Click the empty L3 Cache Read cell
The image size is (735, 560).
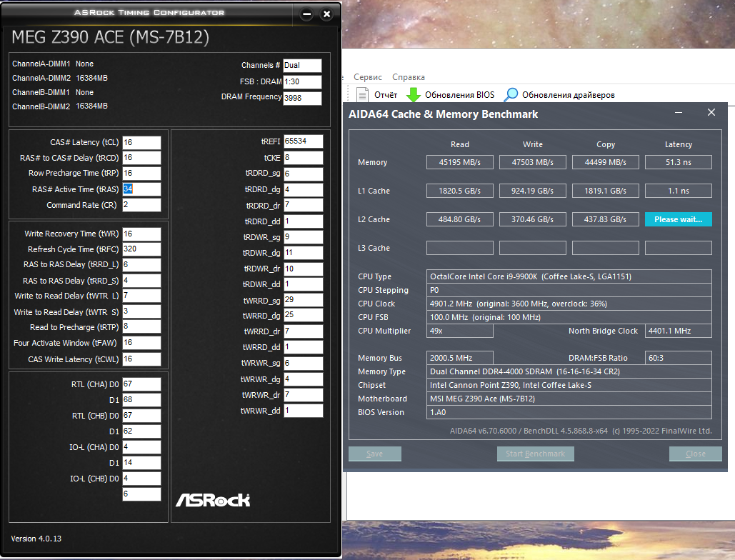click(x=459, y=248)
